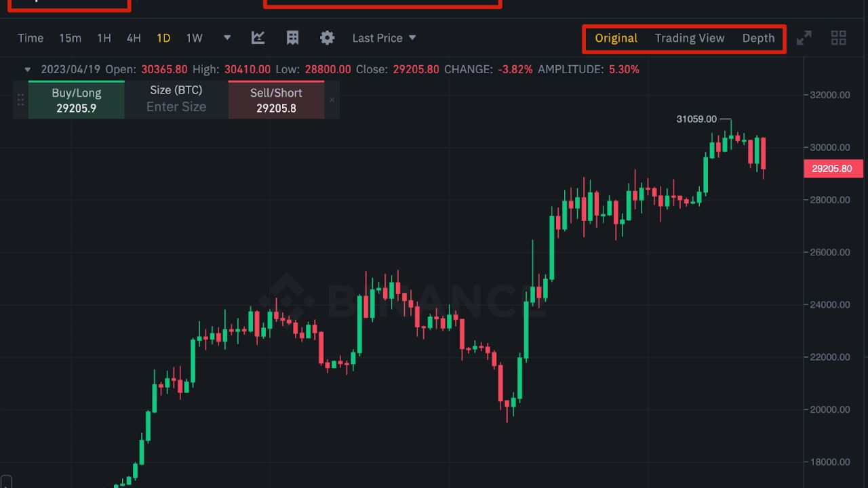Click the fullscreen expand icon
868x488 pixels.
804,38
